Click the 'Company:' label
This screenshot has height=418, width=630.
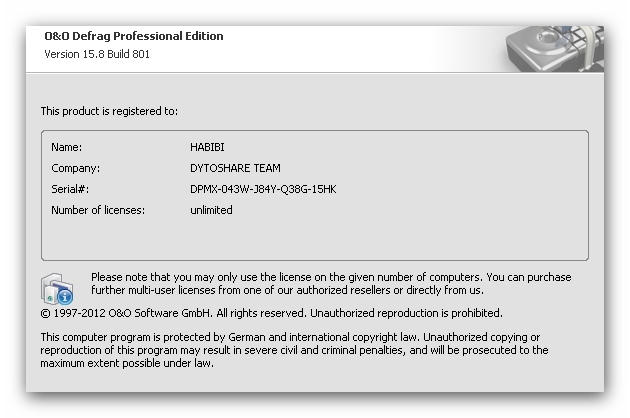76,168
